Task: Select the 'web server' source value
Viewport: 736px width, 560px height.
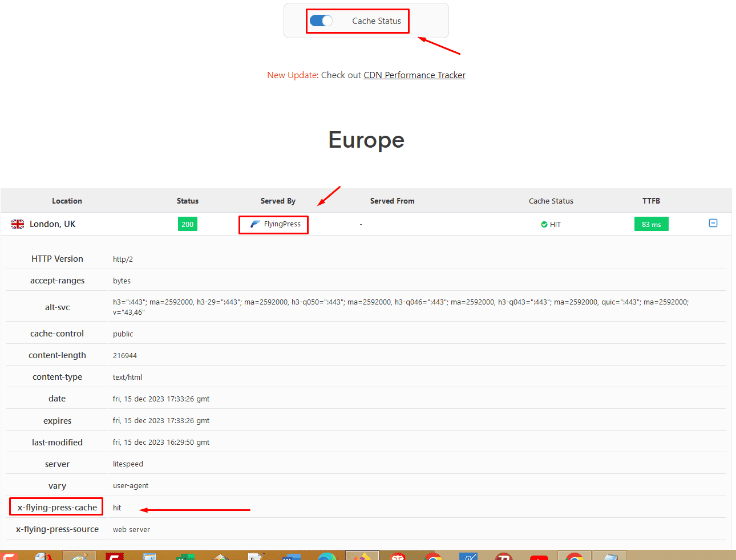Action: click(131, 529)
